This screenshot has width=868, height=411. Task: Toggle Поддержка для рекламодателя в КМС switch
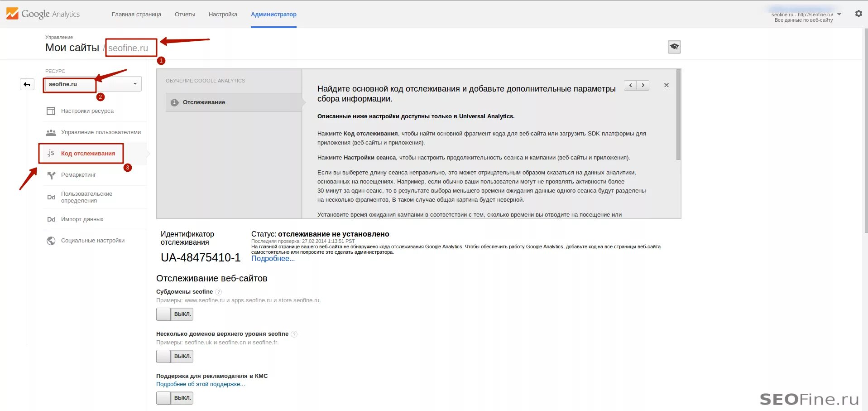(x=175, y=398)
